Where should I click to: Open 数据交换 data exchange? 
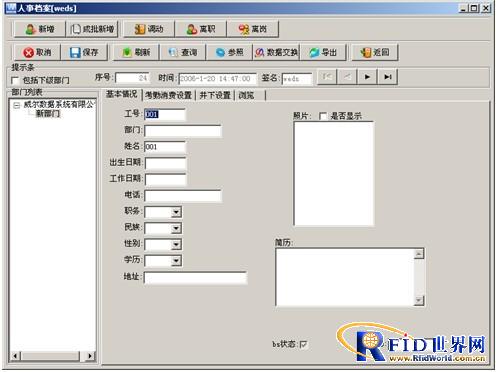(276, 52)
